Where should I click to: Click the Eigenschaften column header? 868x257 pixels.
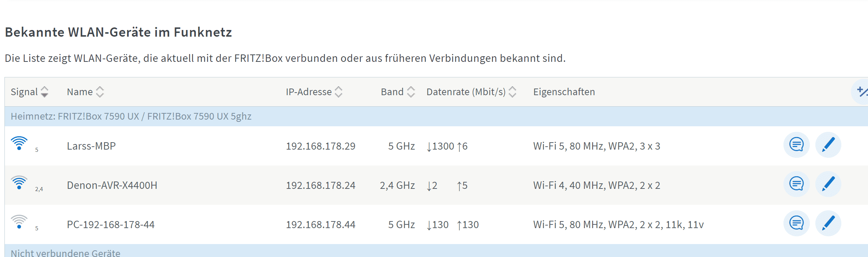tap(564, 92)
